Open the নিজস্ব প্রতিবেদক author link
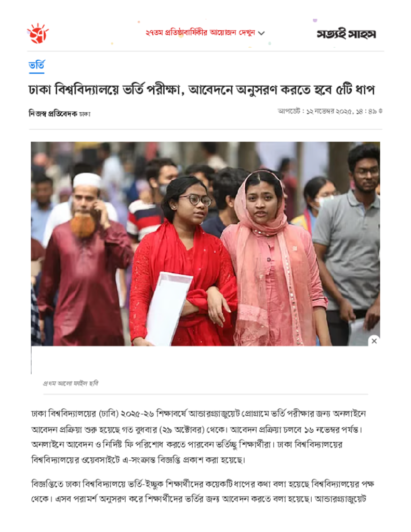The image size is (411, 532). [53, 114]
